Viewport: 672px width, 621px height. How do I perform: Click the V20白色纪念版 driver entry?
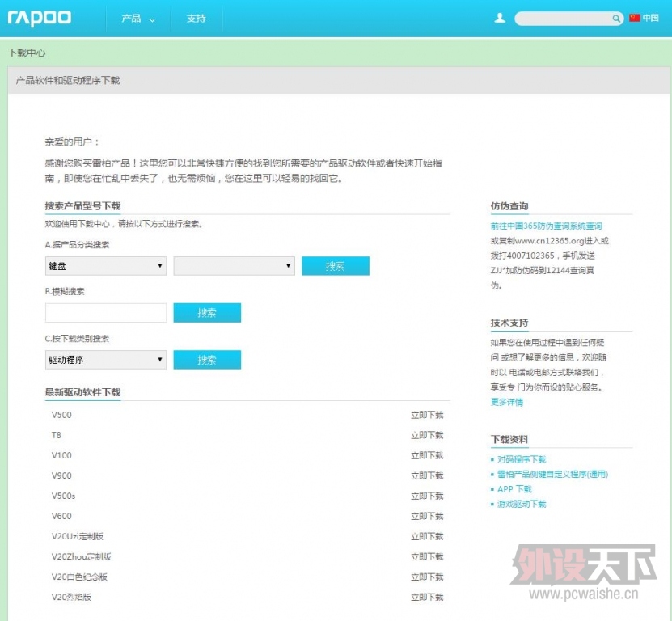click(79, 577)
